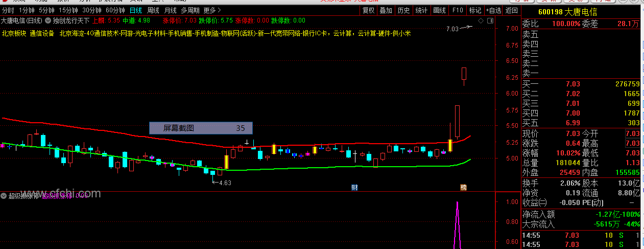Select the 买三 bid row at 7.01
Screen dimensions: 644x249
tap(581, 103)
